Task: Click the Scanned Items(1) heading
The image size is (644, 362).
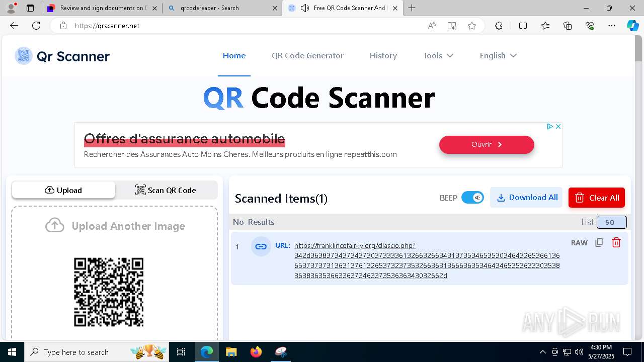Action: pyautogui.click(x=281, y=199)
